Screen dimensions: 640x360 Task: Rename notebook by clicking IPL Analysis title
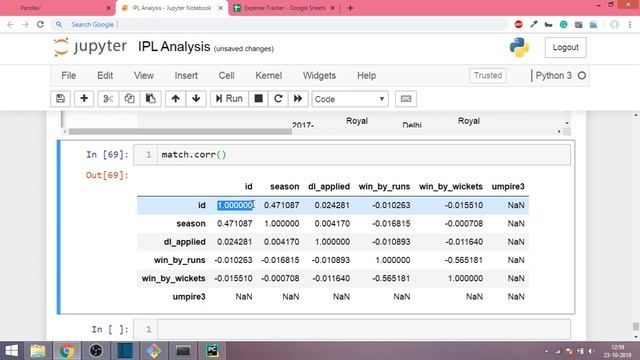coord(174,47)
